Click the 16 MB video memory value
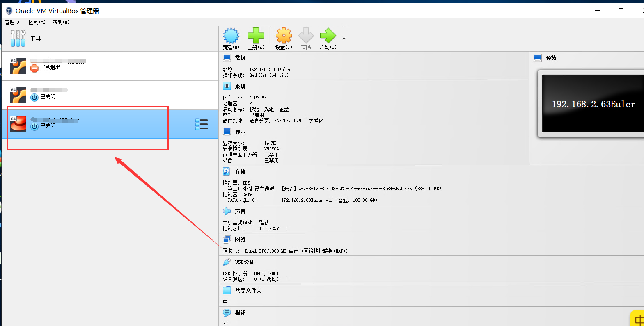The width and height of the screenshot is (644, 326). click(270, 144)
